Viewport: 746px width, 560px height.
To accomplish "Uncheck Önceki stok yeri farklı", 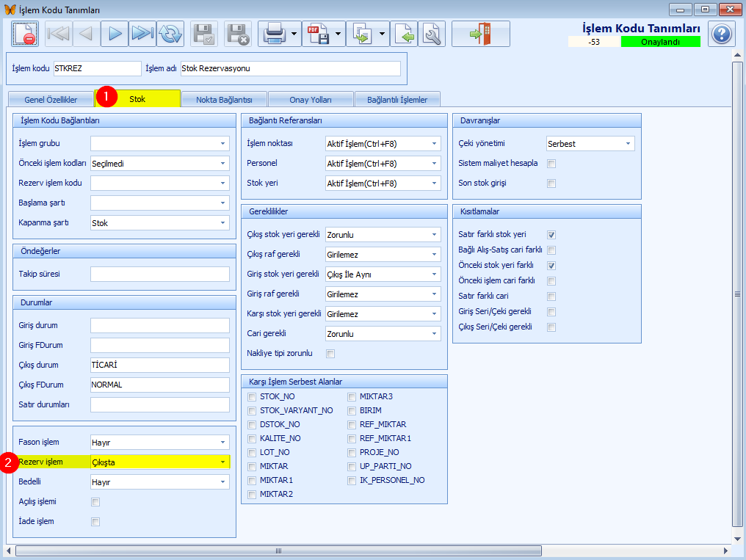I will [x=551, y=266].
